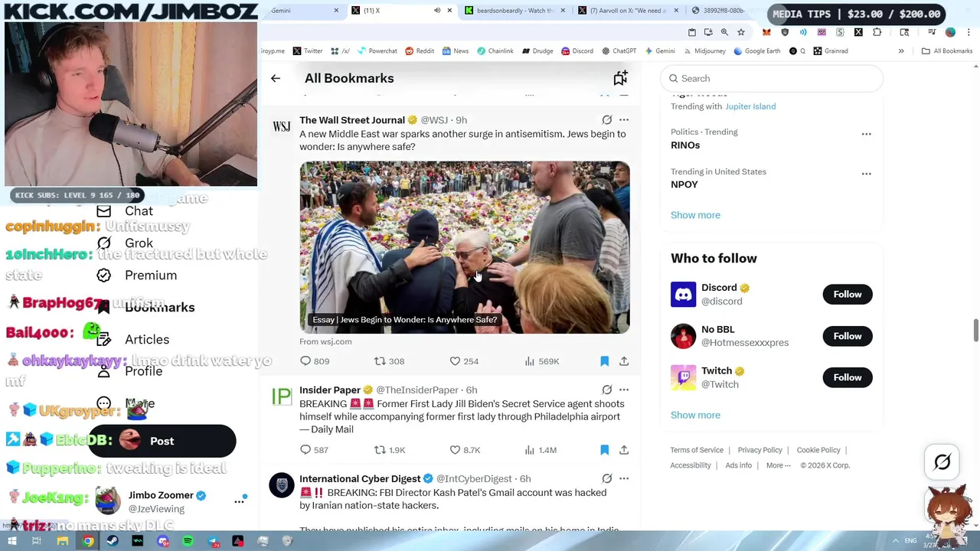Open more options on the Insider Paper post

[x=624, y=390]
